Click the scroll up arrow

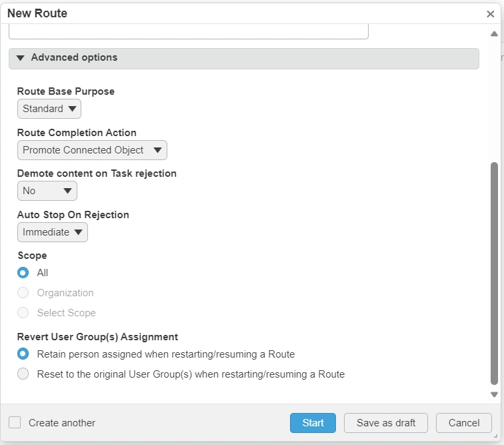(x=494, y=34)
